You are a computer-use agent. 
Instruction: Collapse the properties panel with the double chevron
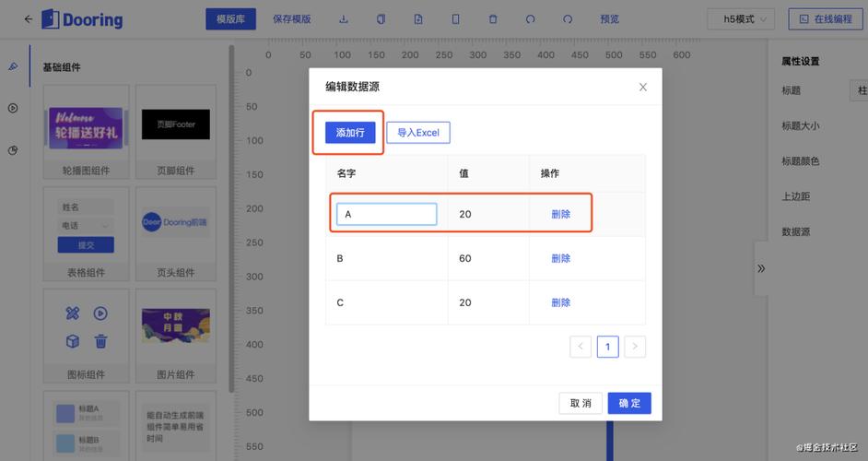[x=761, y=268]
